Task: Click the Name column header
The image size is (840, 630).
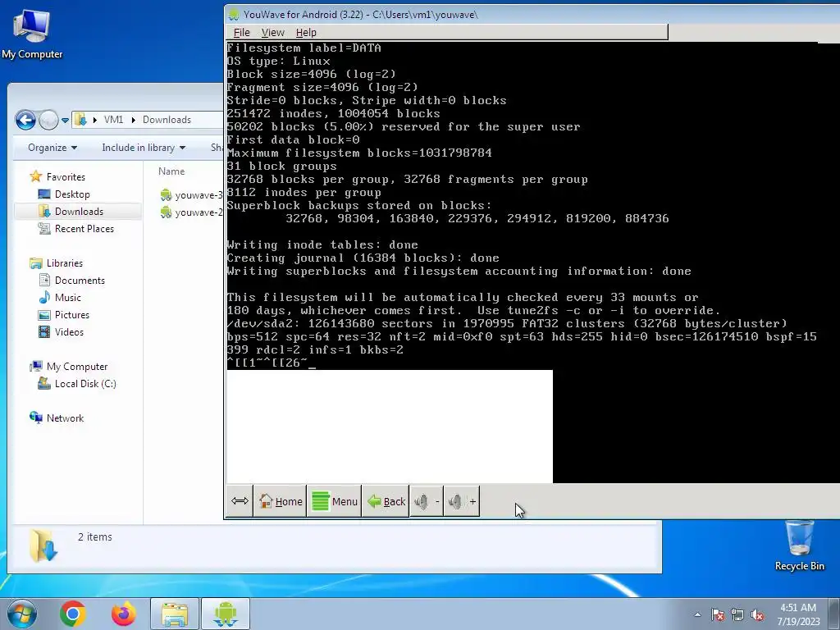Action: tap(171, 171)
